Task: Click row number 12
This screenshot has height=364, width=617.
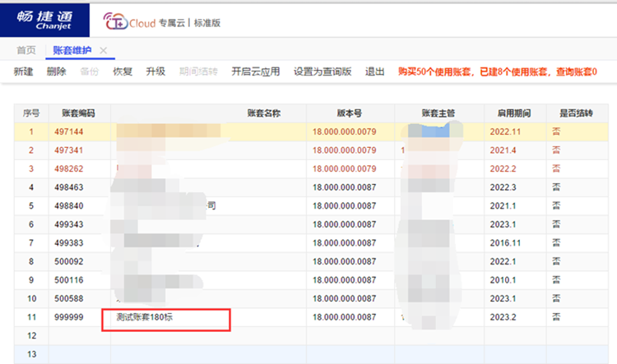Action: 31,336
